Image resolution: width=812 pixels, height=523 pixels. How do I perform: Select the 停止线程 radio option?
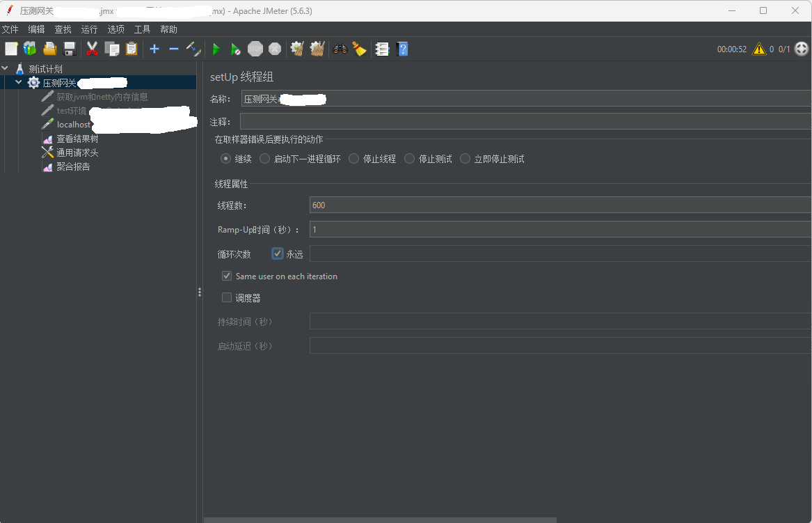tap(354, 159)
